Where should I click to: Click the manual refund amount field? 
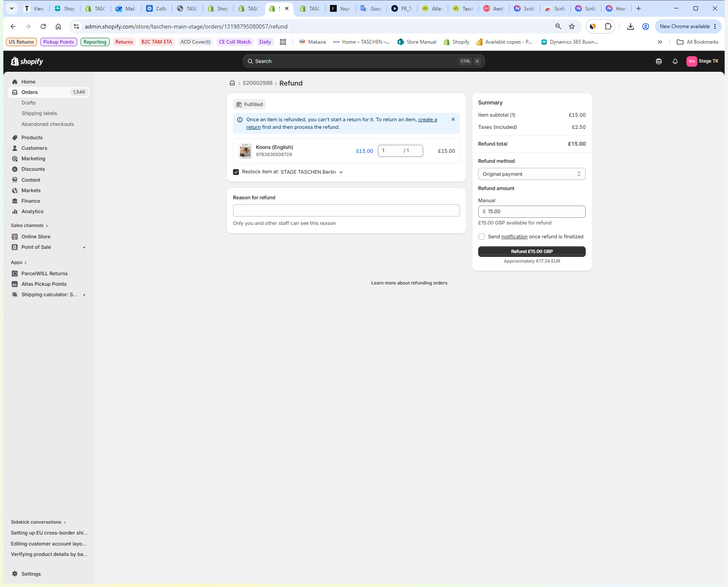point(532,211)
